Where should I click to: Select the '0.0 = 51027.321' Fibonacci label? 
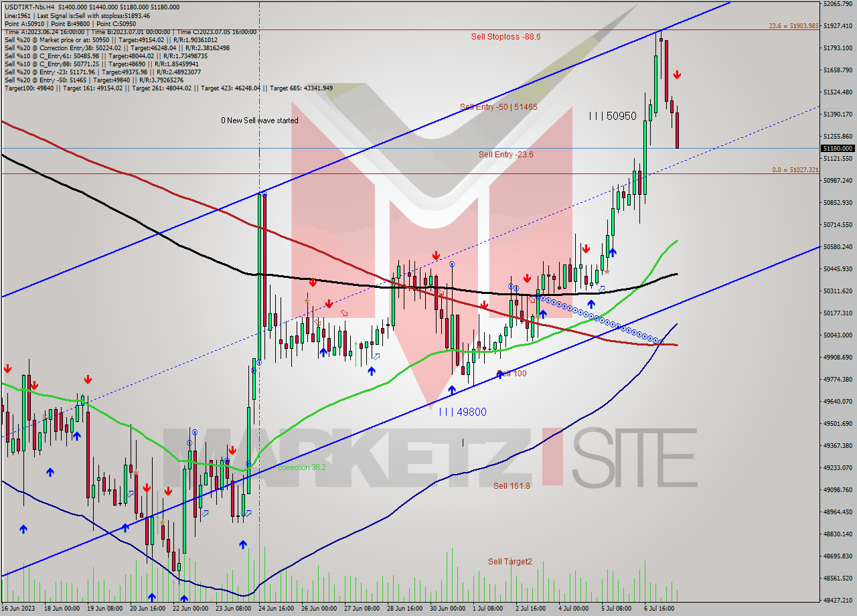point(795,170)
